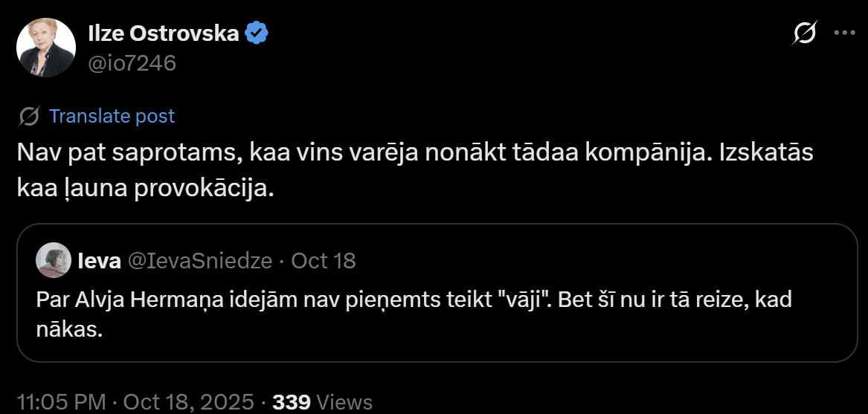The width and height of the screenshot is (868, 414).
Task: Click the 11:05 PM post time
Action: tap(61, 402)
